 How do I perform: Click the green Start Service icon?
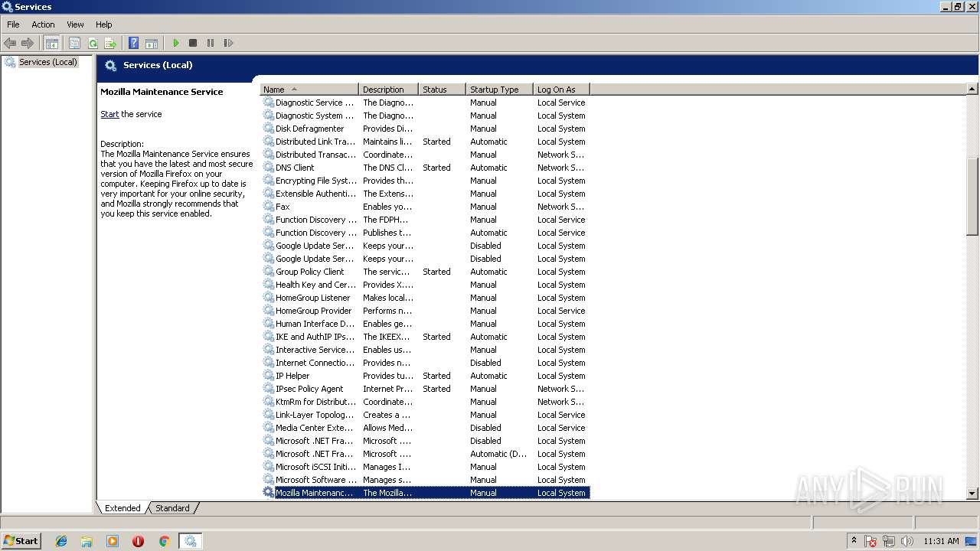(176, 43)
